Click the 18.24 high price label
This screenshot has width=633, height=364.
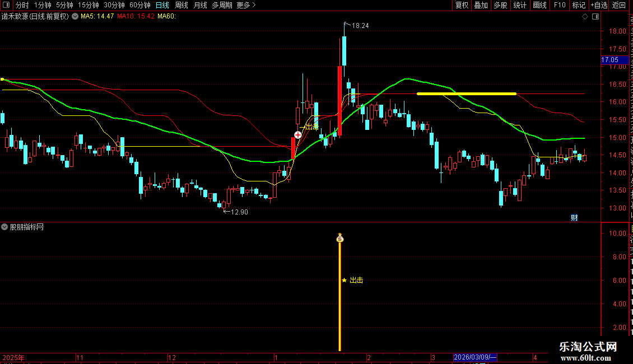click(x=360, y=26)
